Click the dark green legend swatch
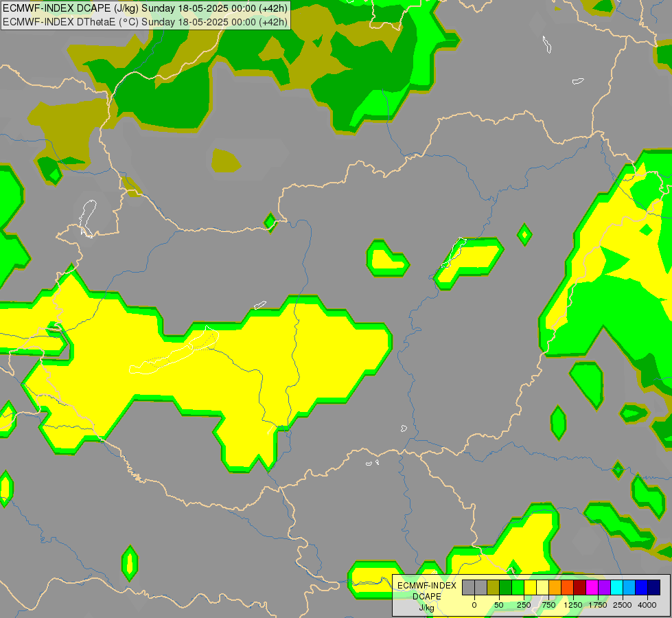The width and height of the screenshot is (672, 618). click(506, 588)
